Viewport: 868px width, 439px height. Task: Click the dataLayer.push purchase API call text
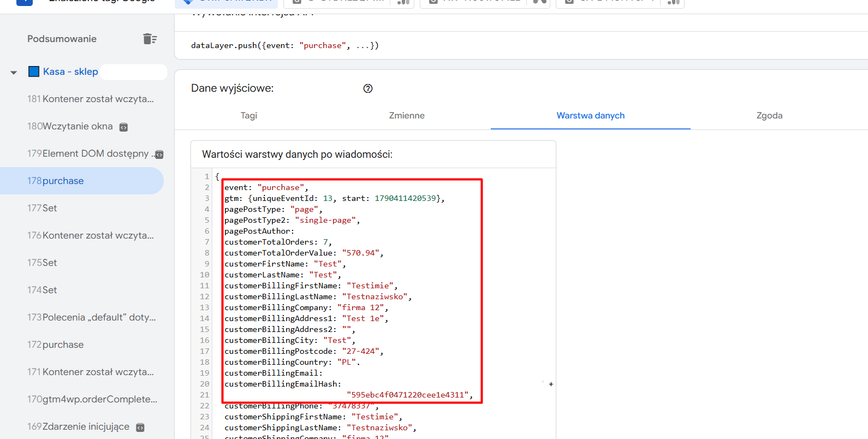pyautogui.click(x=285, y=45)
